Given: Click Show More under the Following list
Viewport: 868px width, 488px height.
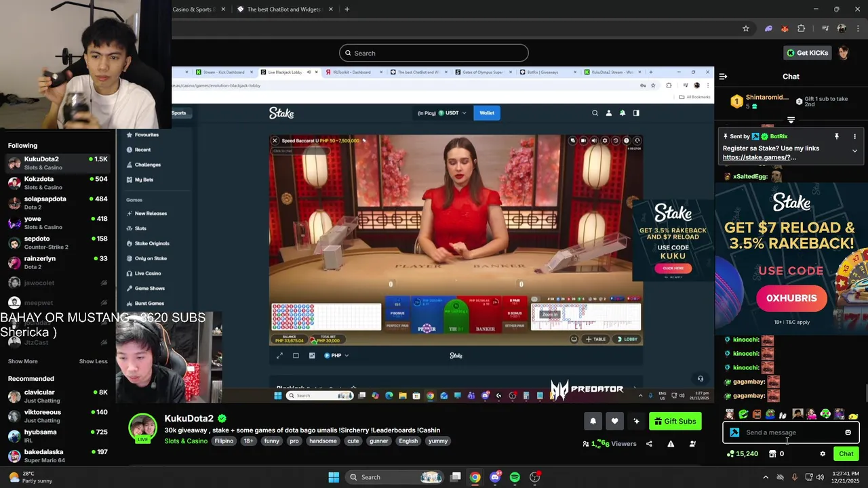Looking at the screenshot, I should click(23, 361).
